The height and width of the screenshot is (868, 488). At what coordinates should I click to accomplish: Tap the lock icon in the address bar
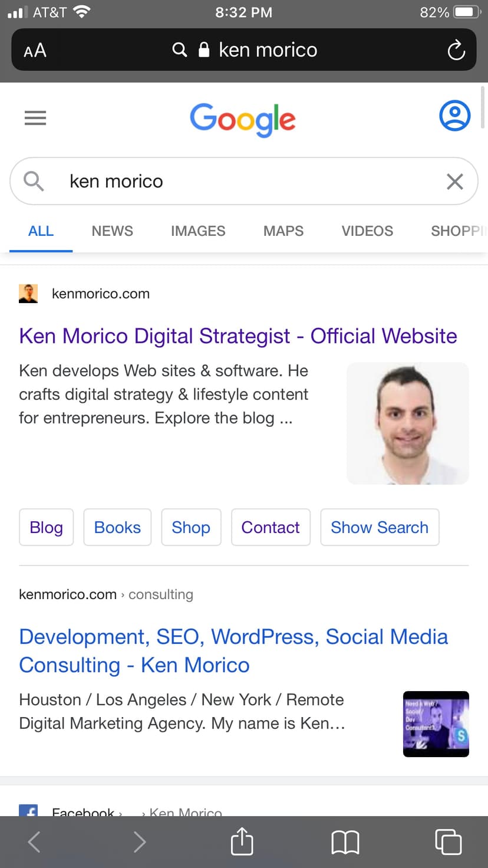203,50
